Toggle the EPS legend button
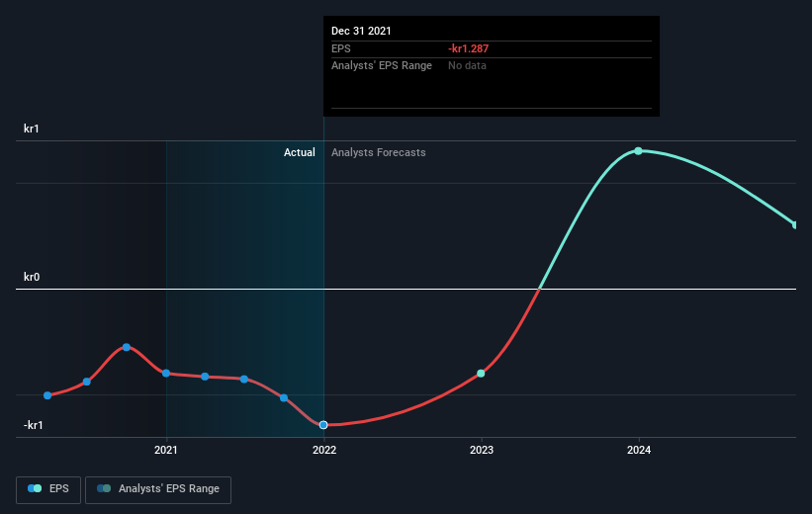Screen dimensions: 812x514 pyautogui.click(x=48, y=489)
